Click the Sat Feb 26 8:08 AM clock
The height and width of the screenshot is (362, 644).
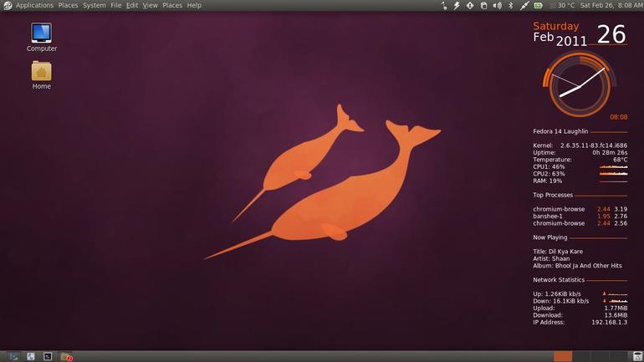[x=611, y=5]
